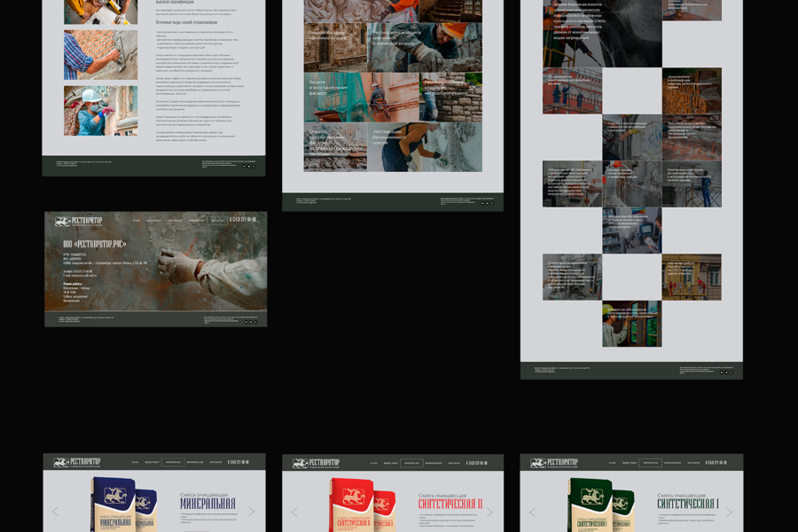Click left carousel arrow on Синтетическая II mockup
Viewport: 798px width, 532px height.
[x=293, y=512]
